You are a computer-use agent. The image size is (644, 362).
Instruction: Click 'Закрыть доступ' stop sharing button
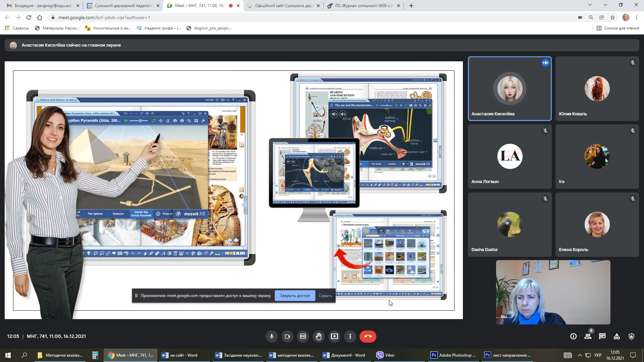[x=295, y=296]
